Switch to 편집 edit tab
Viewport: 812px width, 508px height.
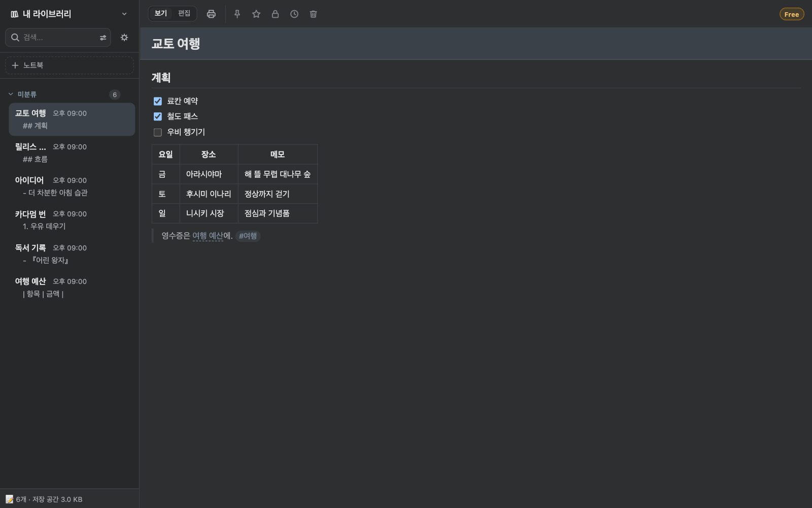184,14
